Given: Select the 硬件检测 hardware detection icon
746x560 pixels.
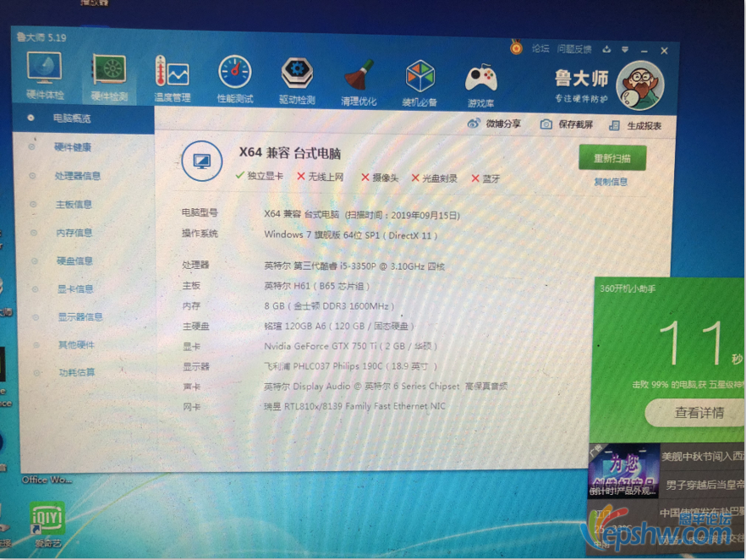Looking at the screenshot, I should tap(109, 78).
